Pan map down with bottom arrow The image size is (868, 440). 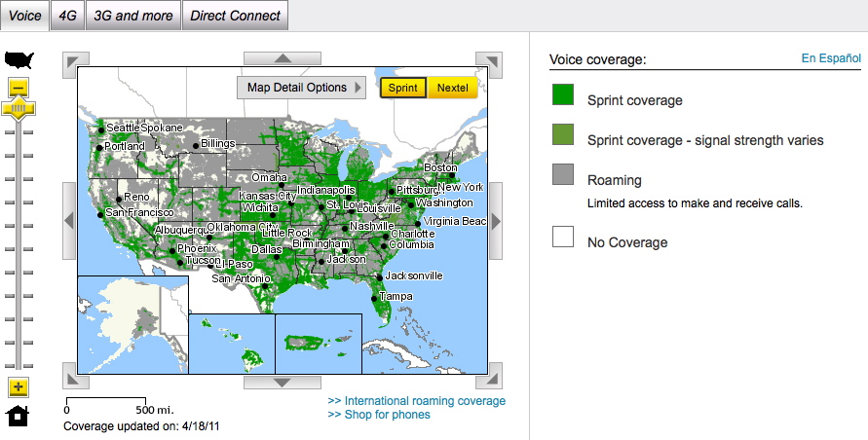283,382
